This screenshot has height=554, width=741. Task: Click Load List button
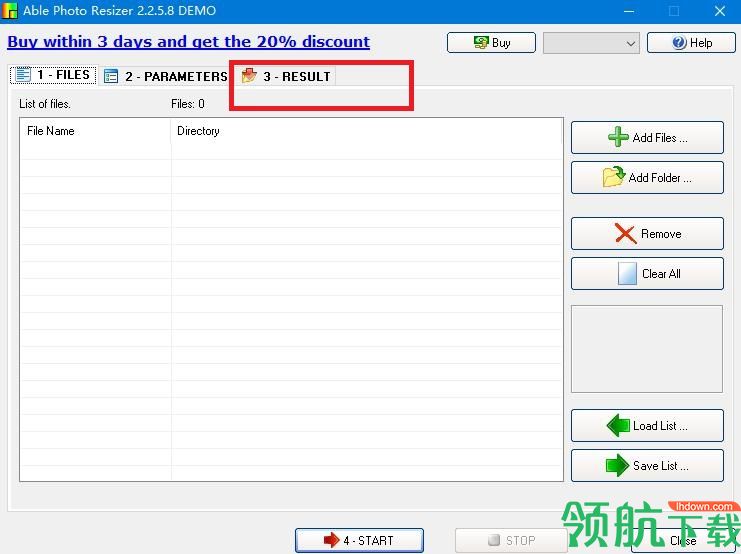point(647,425)
